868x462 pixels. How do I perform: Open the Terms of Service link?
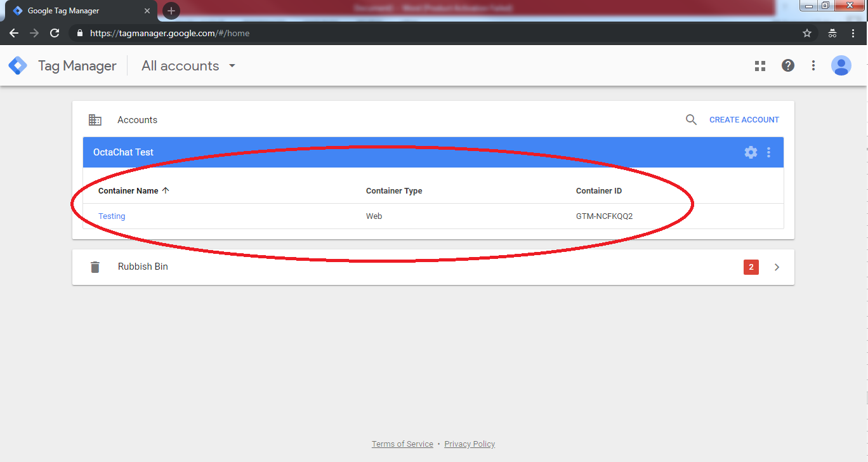pyautogui.click(x=402, y=444)
